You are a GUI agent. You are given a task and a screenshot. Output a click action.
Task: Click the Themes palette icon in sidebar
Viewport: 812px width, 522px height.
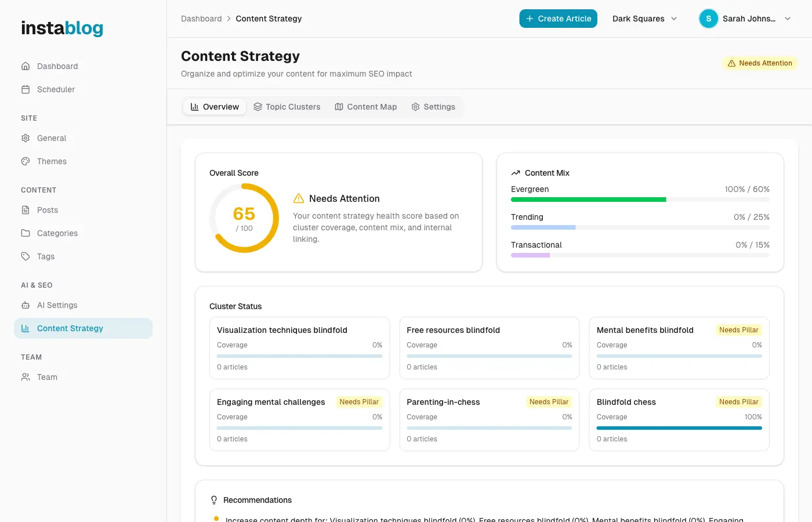(26, 161)
